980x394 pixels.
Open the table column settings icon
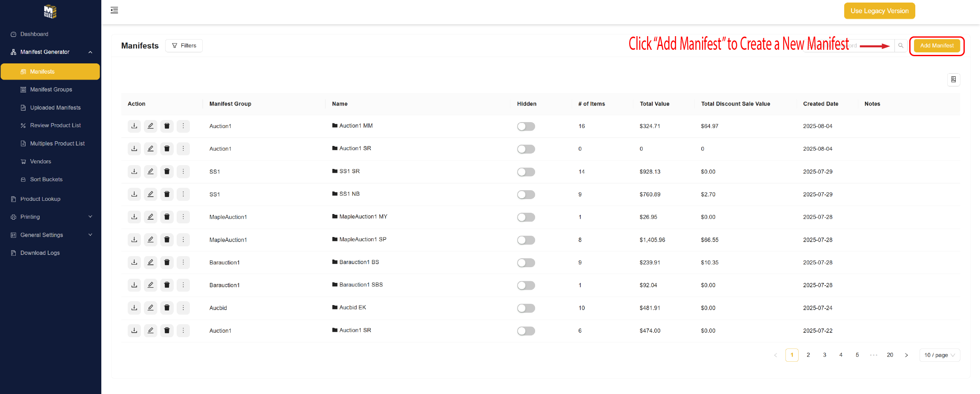click(953, 80)
